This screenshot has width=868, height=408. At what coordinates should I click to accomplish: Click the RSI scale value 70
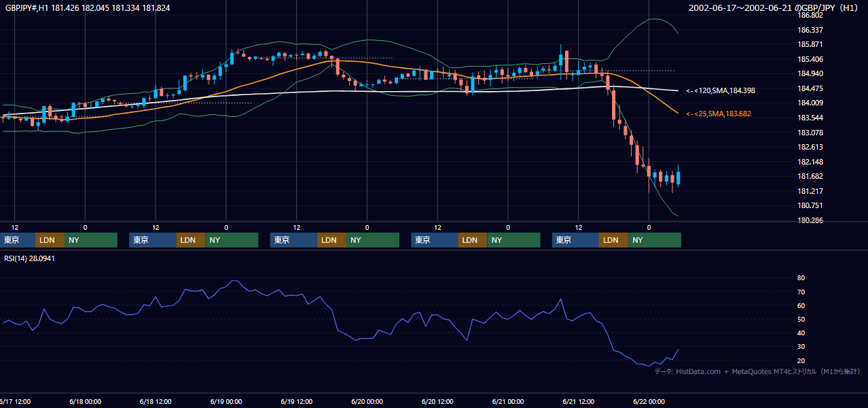point(801,292)
